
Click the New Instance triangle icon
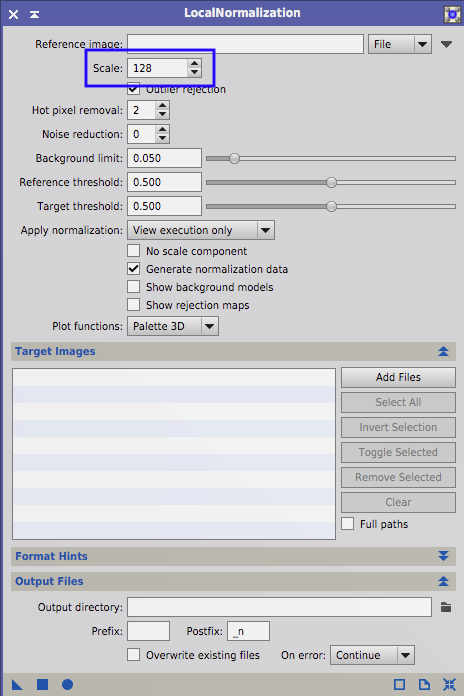17,684
